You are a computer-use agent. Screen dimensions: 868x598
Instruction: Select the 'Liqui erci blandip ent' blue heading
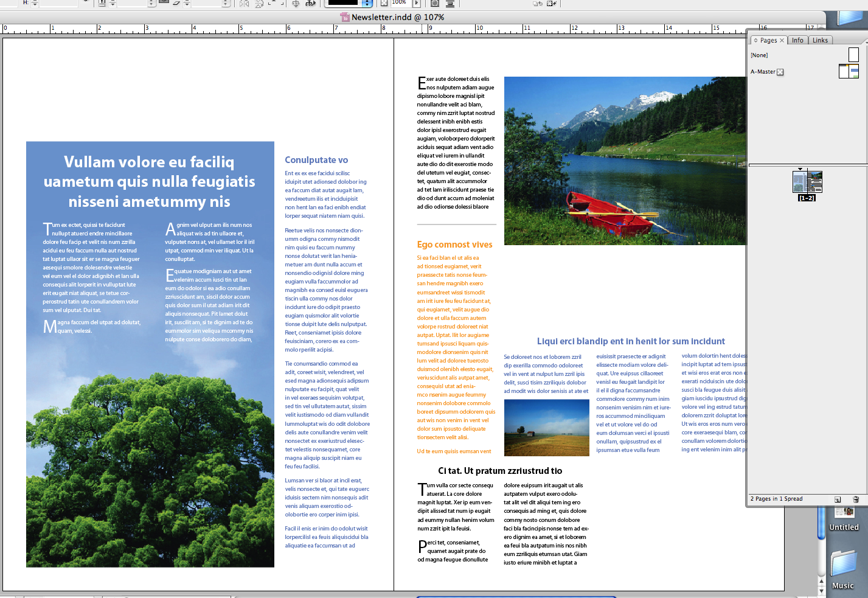pos(631,341)
